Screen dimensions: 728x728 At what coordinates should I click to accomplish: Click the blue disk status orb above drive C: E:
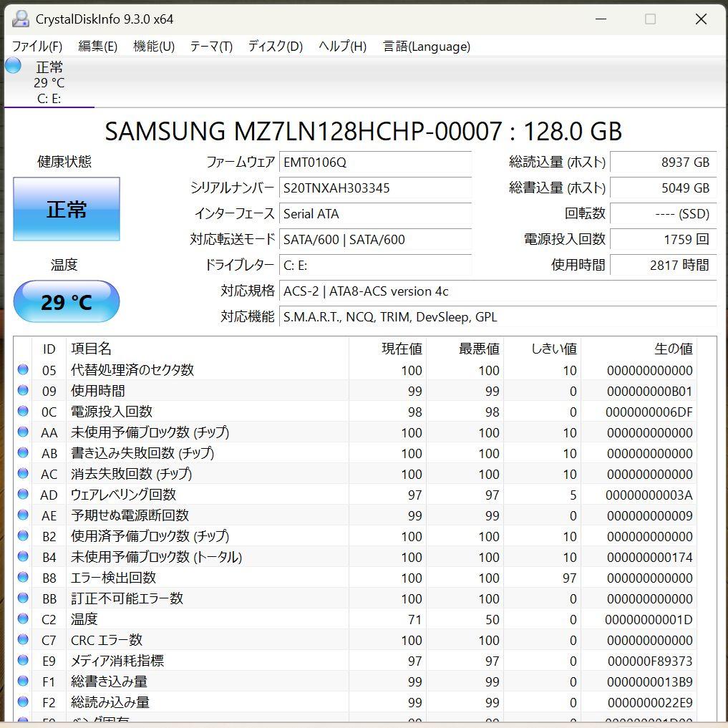click(x=13, y=65)
